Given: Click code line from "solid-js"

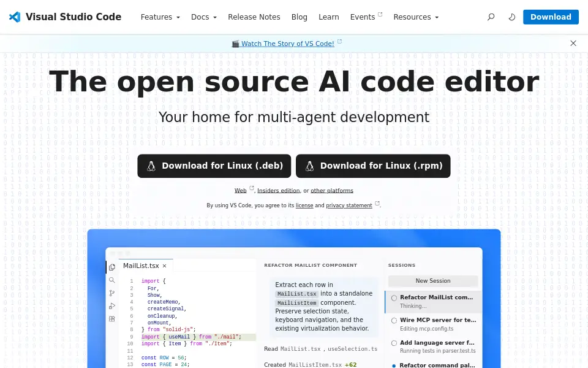Looking at the screenshot, I should pos(168,330).
